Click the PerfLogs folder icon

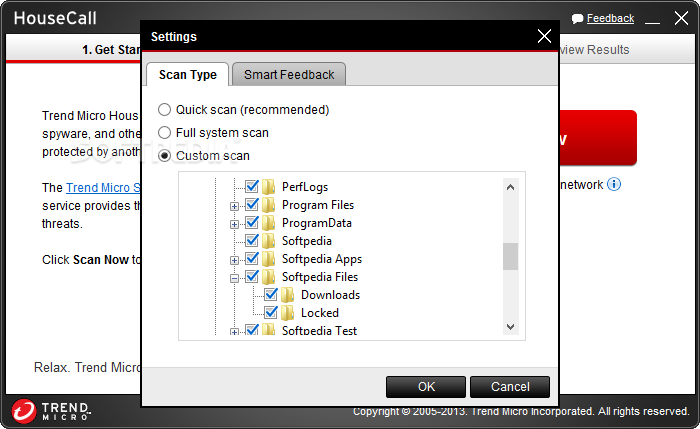[x=268, y=187]
